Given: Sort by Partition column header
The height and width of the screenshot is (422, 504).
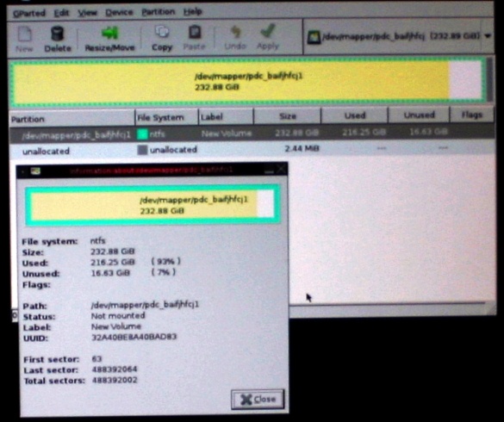Looking at the screenshot, I should coord(72,119).
